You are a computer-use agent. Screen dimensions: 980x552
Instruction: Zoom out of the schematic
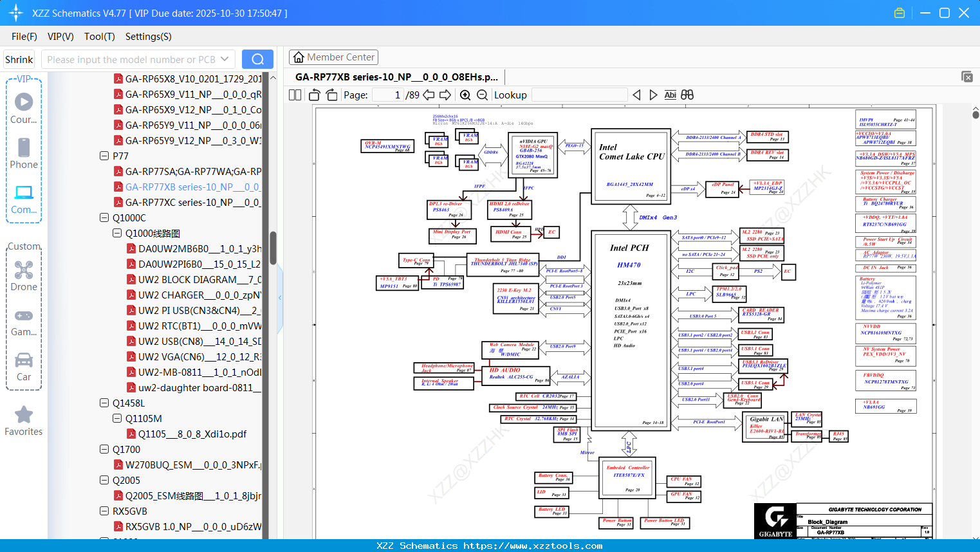[482, 95]
